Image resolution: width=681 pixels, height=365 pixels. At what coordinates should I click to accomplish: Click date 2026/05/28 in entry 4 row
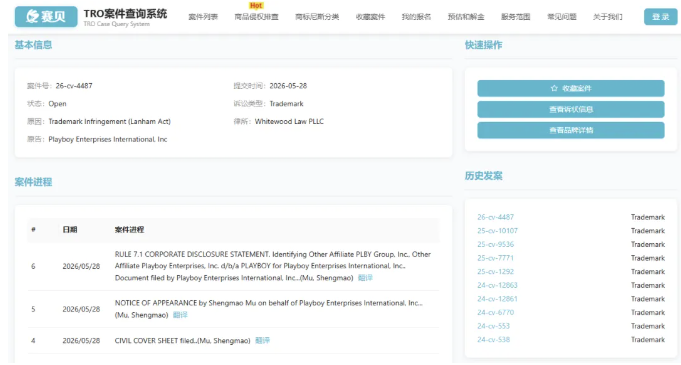tap(81, 341)
